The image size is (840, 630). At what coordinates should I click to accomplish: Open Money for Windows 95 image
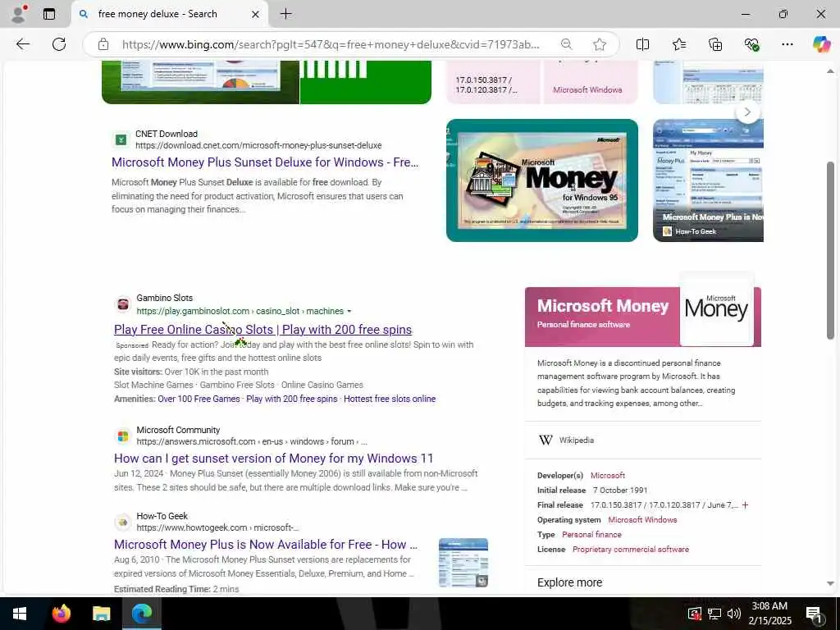pyautogui.click(x=542, y=180)
